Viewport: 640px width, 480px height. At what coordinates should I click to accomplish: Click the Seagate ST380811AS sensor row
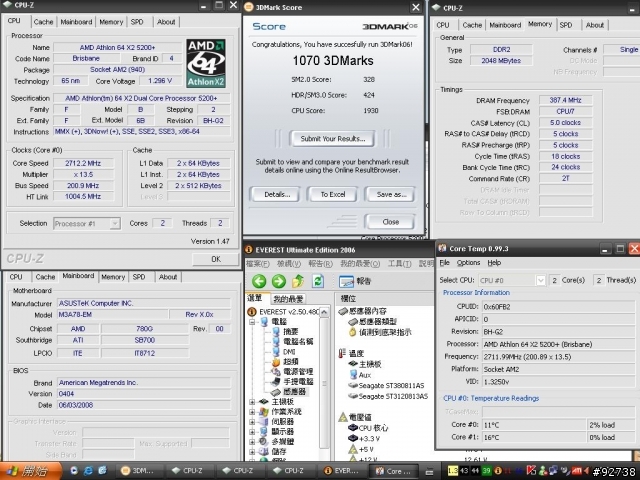pos(387,385)
